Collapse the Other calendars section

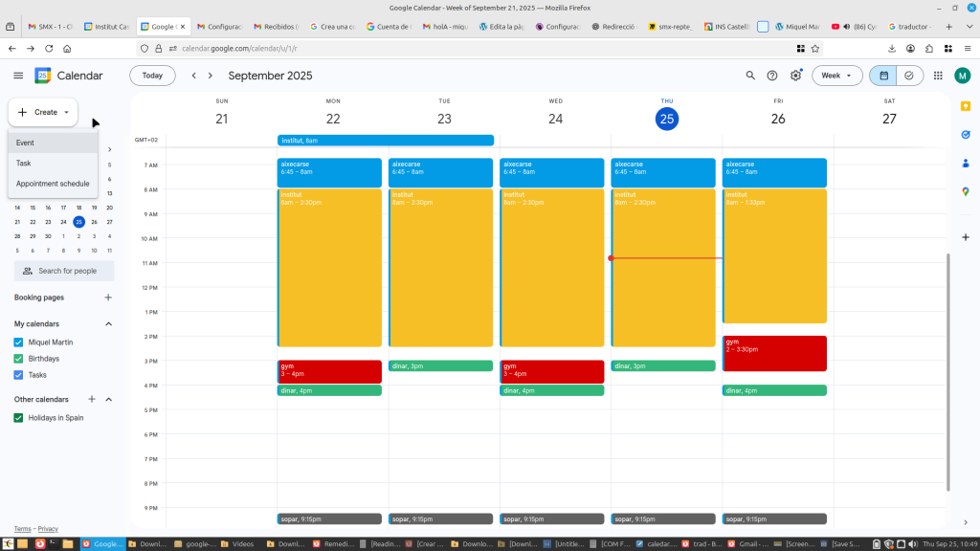click(x=108, y=399)
